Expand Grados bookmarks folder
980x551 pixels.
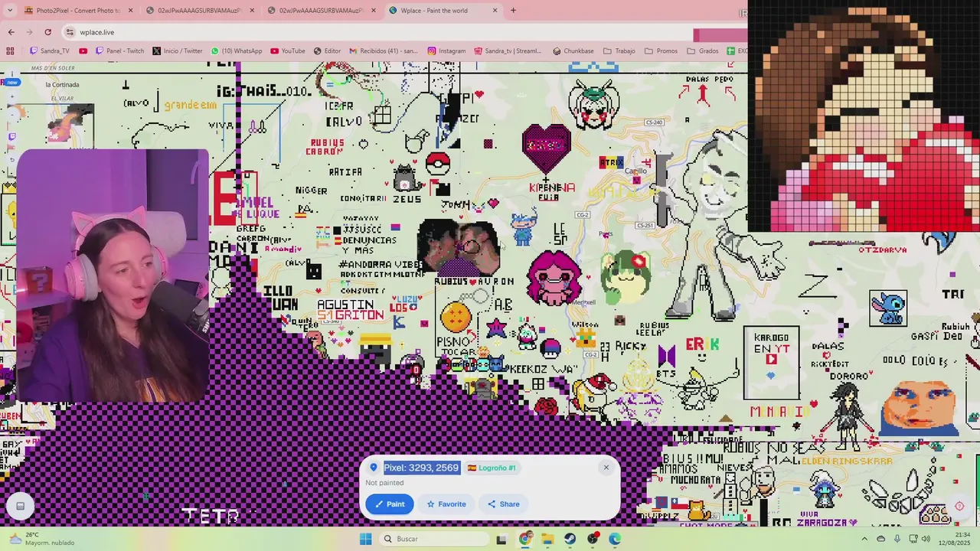click(703, 51)
